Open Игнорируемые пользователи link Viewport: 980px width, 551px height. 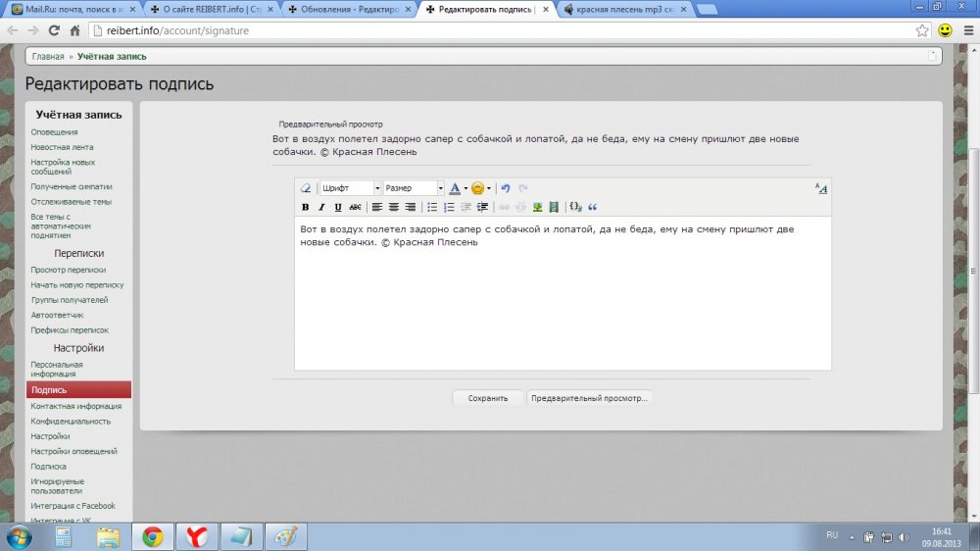[x=57, y=486]
